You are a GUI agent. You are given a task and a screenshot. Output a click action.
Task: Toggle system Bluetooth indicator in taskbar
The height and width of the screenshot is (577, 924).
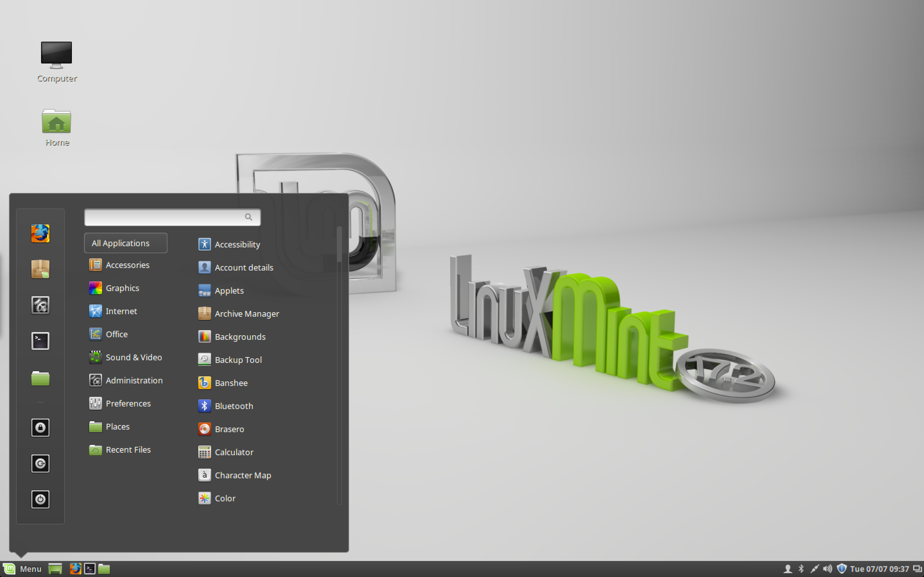click(x=801, y=568)
